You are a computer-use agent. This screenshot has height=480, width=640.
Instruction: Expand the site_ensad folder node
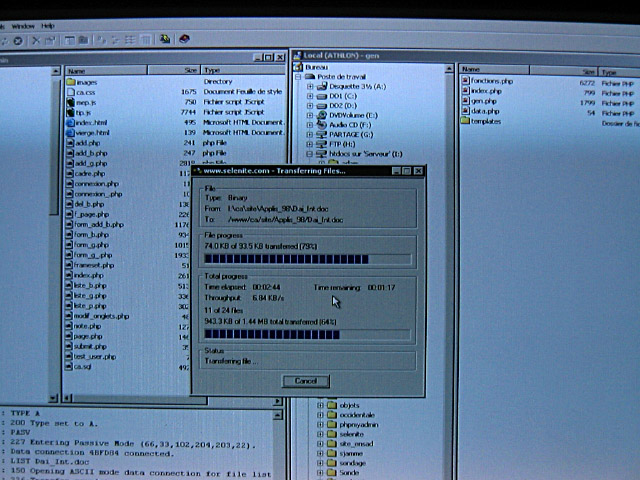(x=320, y=444)
